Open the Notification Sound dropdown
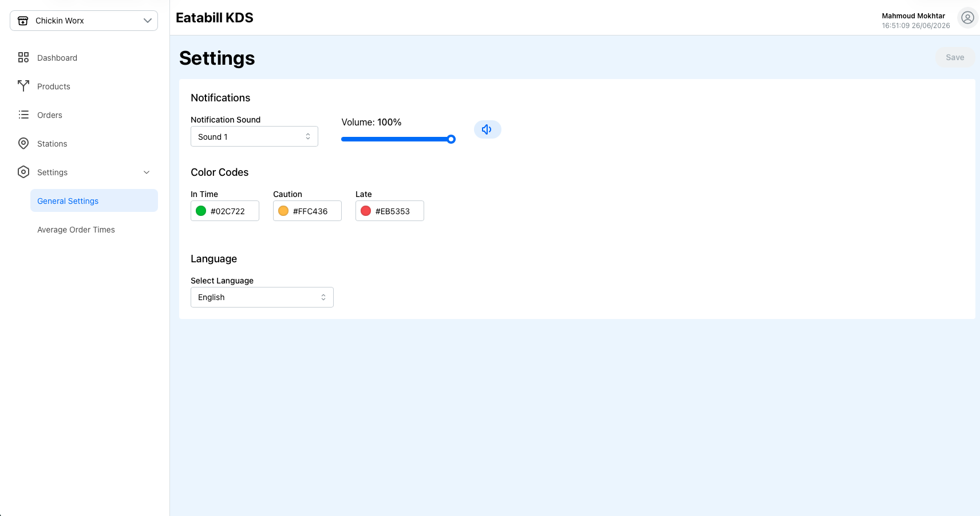The width and height of the screenshot is (980, 516). (254, 137)
